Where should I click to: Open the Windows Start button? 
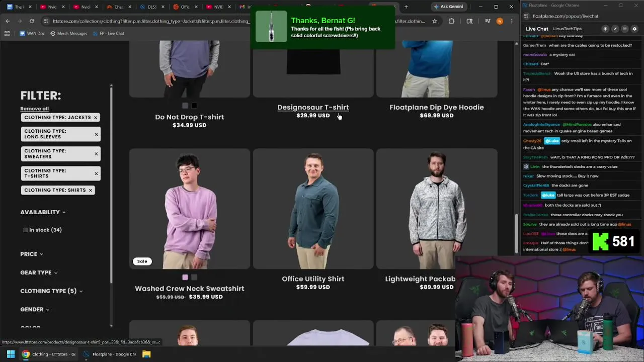[x=11, y=354]
